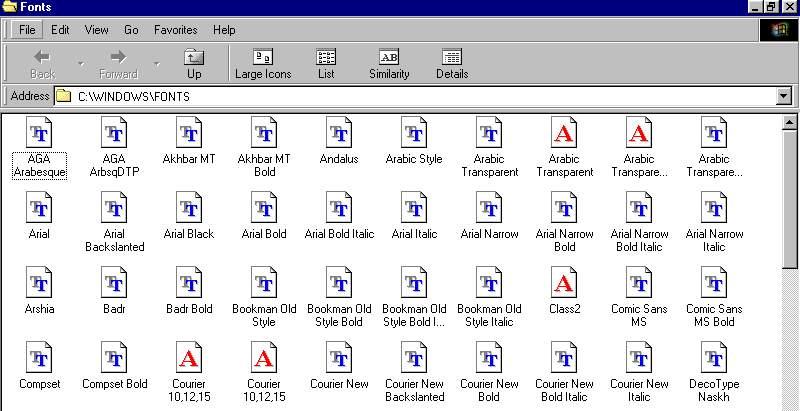Open the Help menu

pos(224,30)
